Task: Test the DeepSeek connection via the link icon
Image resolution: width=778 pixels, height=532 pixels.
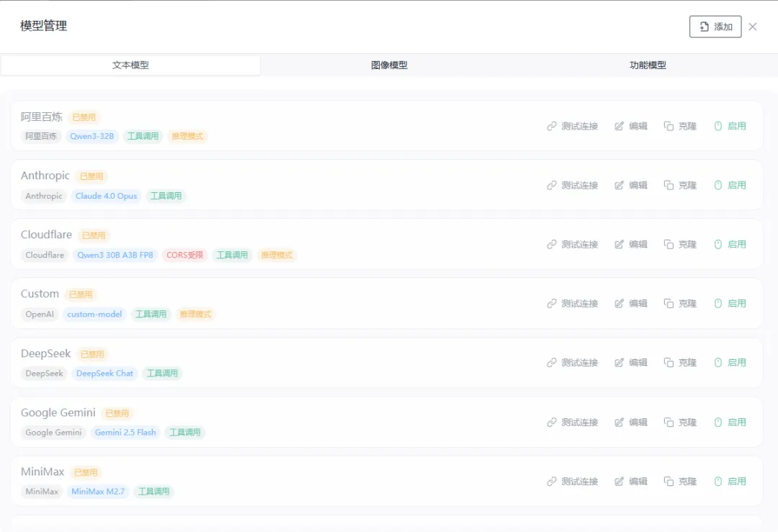Action: tap(551, 363)
